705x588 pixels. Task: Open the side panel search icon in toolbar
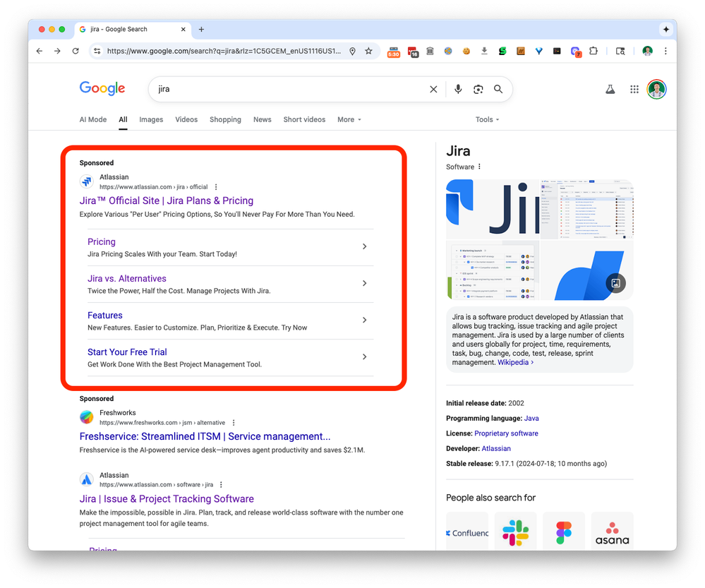(620, 52)
